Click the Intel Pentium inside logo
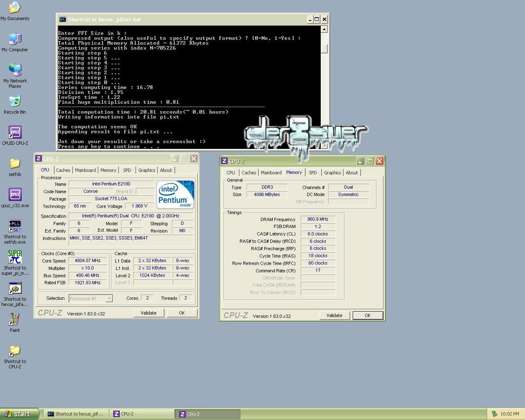This screenshot has width=525, height=420. (175, 194)
